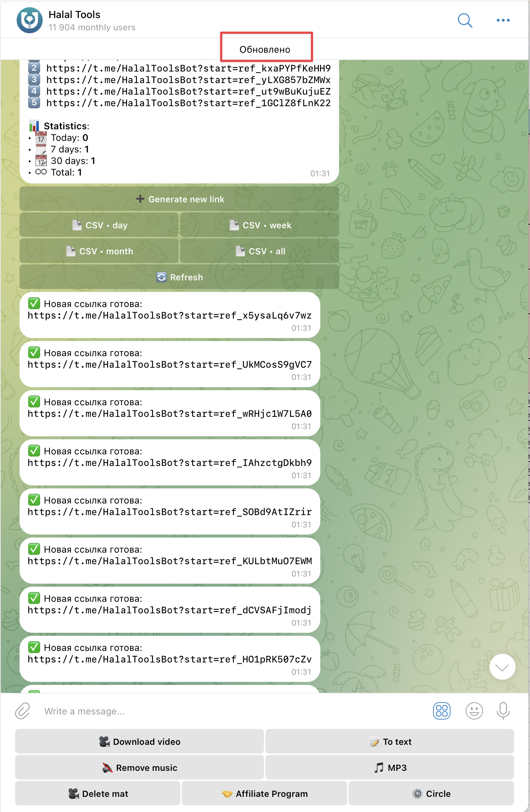Image resolution: width=530 pixels, height=812 pixels.
Task: Open referral link ending x5ysaLq6v7wz
Action: 170,316
